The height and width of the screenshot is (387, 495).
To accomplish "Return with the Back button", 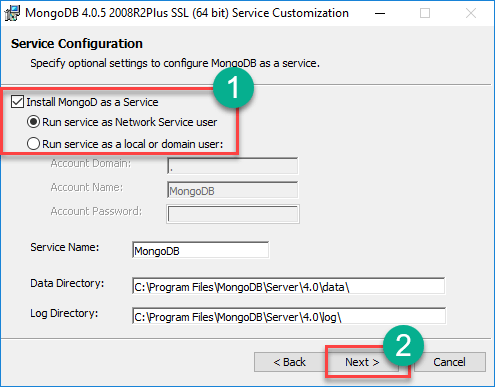I will coord(289,362).
